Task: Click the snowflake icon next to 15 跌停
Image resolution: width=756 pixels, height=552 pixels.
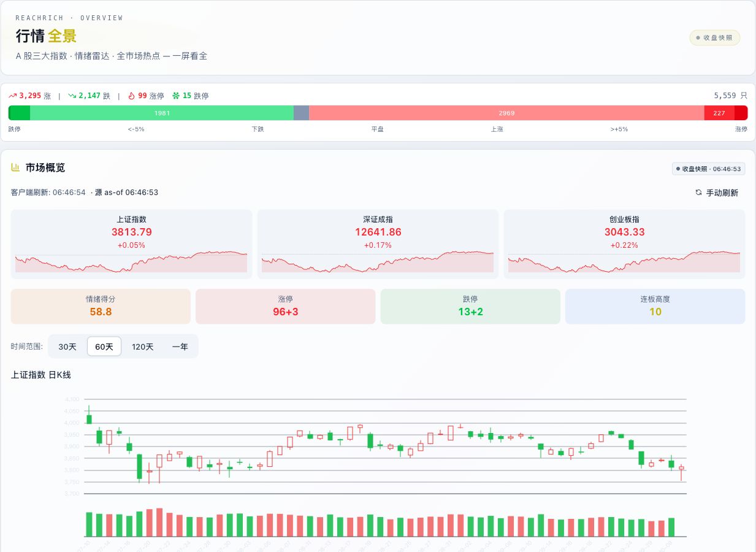Action: click(177, 96)
